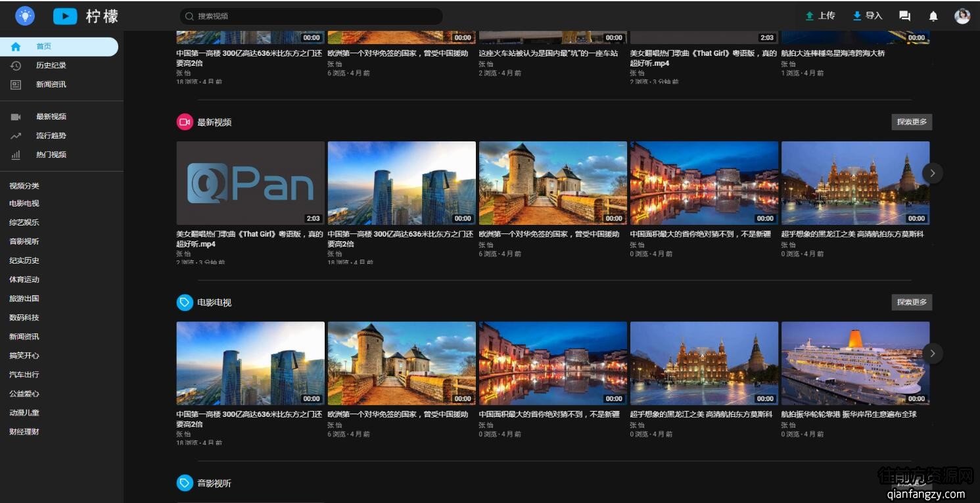The width and height of the screenshot is (980, 503).
Task: Focus the 搜索视频 search field
Action: click(x=311, y=16)
